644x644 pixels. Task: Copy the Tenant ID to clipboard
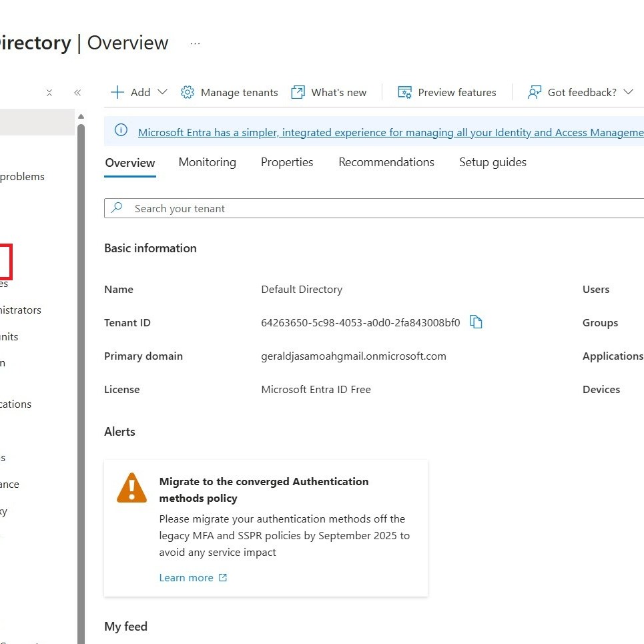coord(476,322)
